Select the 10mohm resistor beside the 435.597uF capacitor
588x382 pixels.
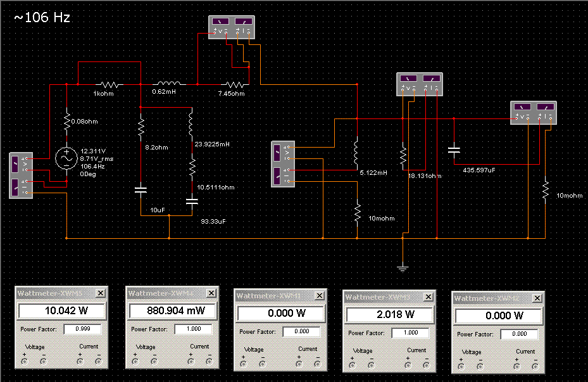click(546, 190)
